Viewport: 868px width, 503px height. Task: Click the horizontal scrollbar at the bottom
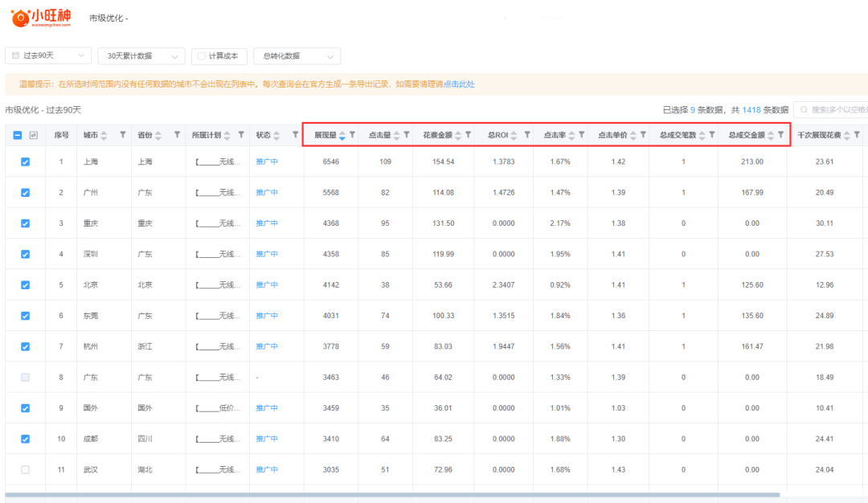[392, 495]
